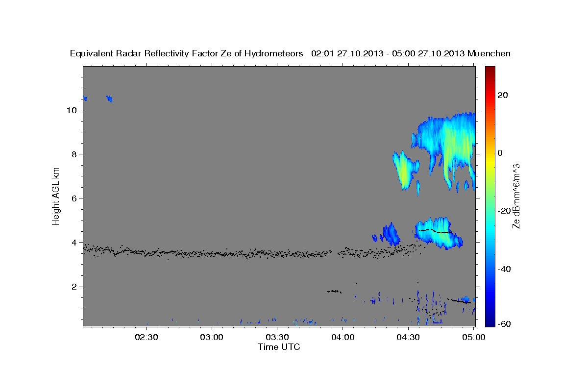Pick the dark blue bottom of the colorbar
The image size is (588, 392).
[x=490, y=322]
